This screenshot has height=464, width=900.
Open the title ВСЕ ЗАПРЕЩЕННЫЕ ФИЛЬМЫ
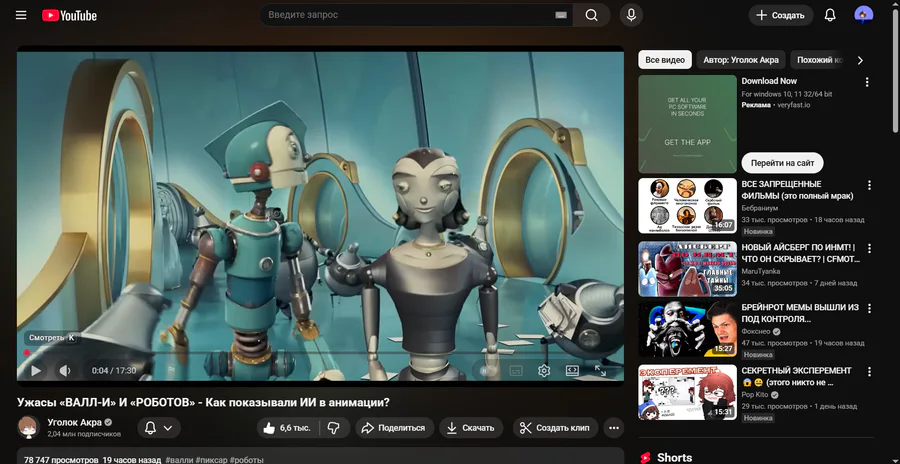tap(798, 190)
